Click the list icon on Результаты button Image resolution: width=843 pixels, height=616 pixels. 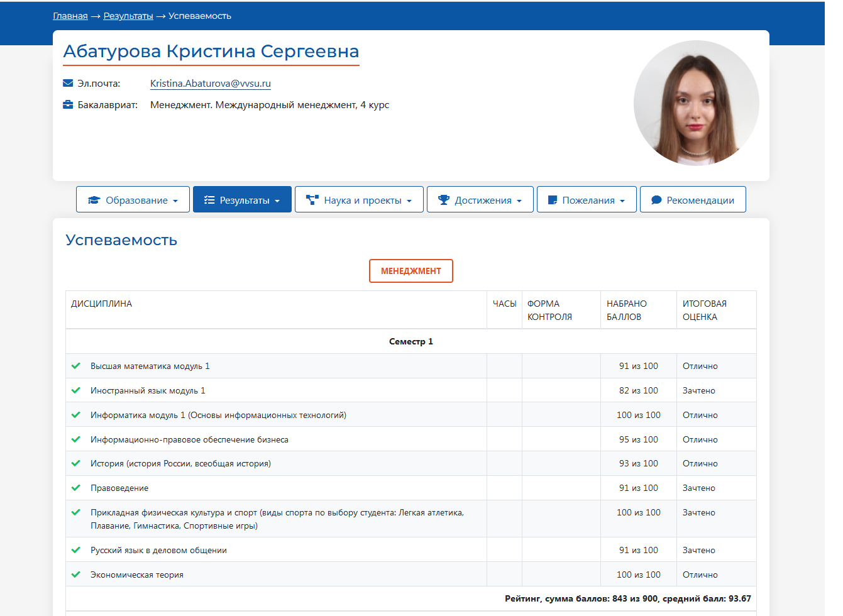point(209,200)
